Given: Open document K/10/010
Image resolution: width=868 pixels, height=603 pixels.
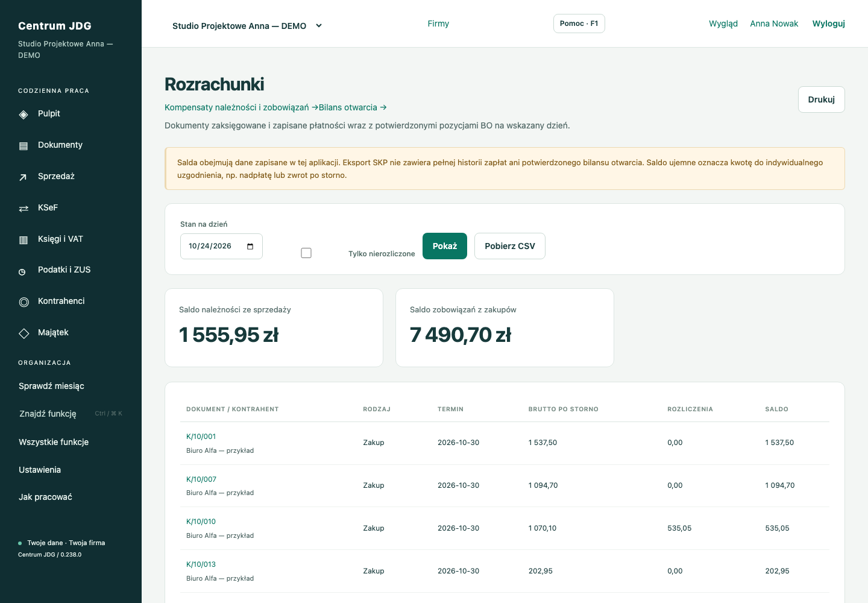Looking at the screenshot, I should (201, 522).
